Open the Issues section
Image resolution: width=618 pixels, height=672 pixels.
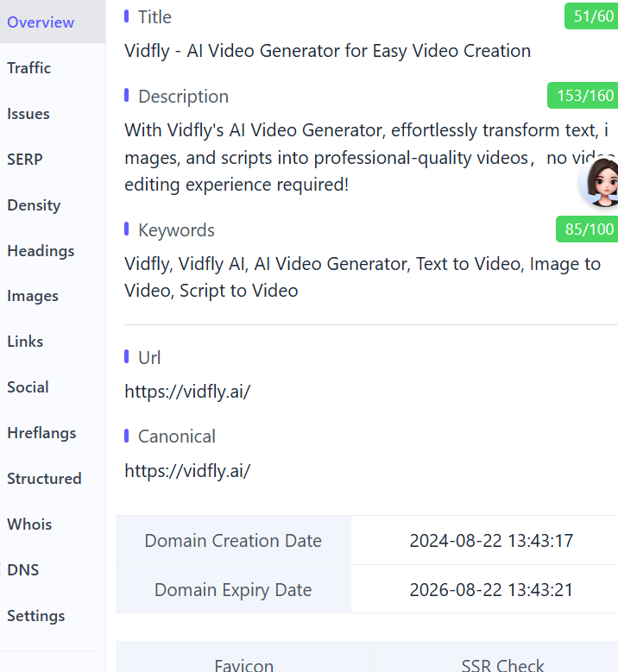pos(28,114)
